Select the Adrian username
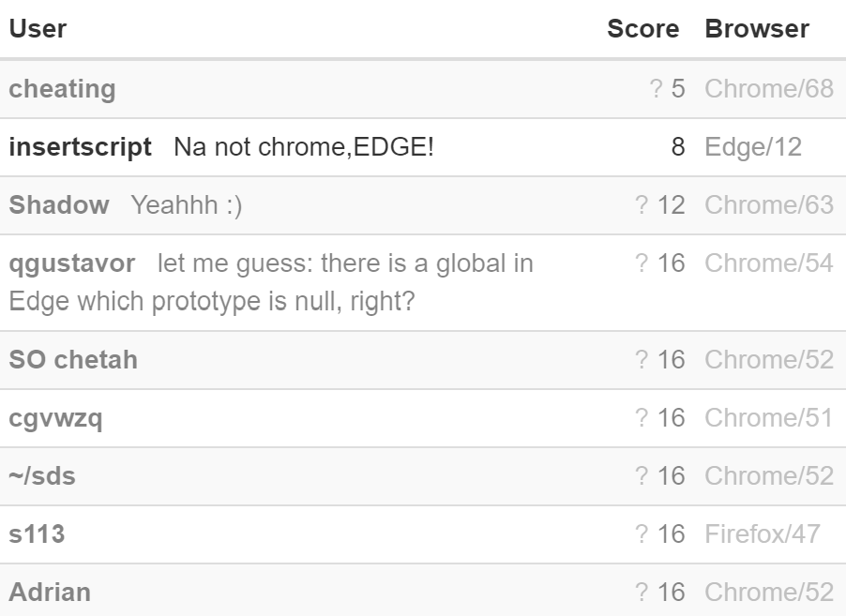This screenshot has width=846, height=616. pyautogui.click(x=50, y=593)
